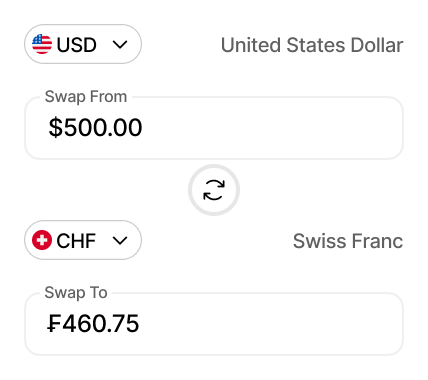Open the USD currency selector

pos(83,44)
